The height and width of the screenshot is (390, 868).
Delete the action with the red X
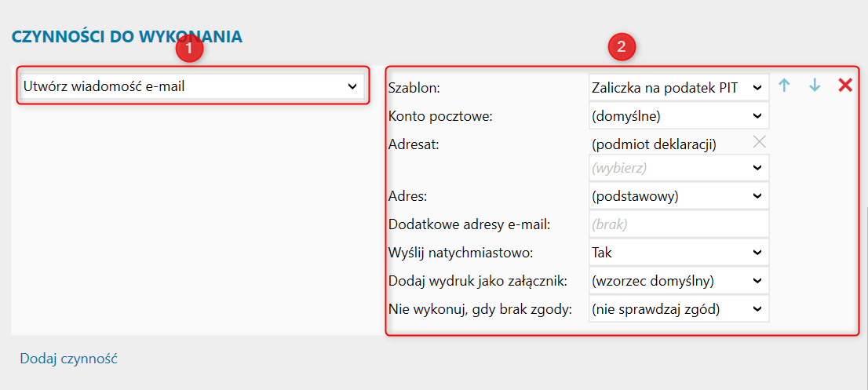(845, 86)
